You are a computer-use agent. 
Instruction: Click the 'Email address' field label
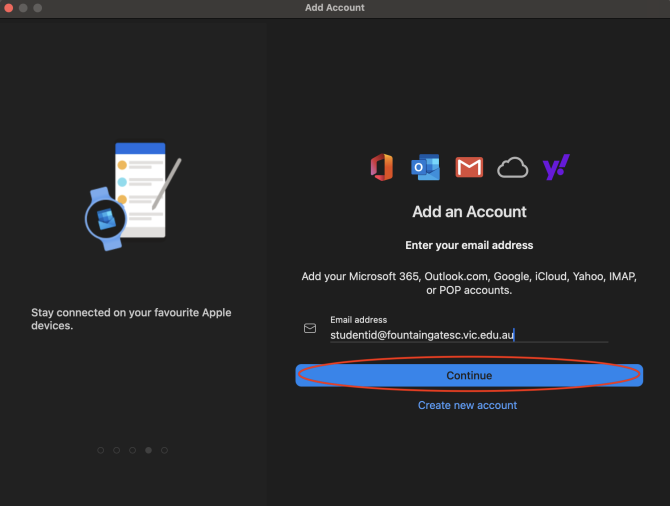click(x=359, y=320)
